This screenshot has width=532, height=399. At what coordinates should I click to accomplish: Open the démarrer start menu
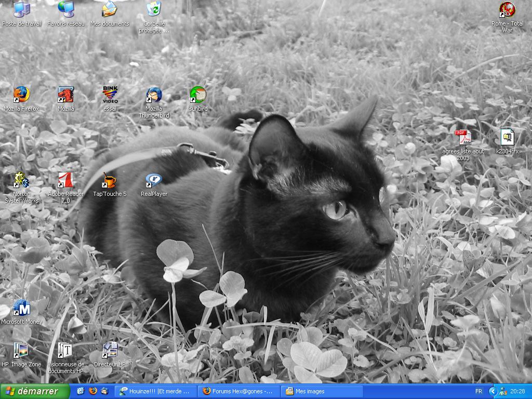(x=35, y=391)
